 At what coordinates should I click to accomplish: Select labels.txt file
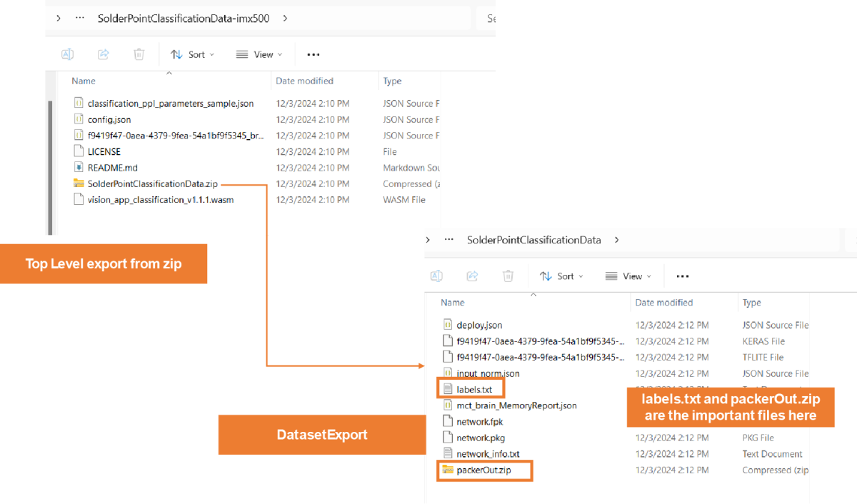(474, 389)
